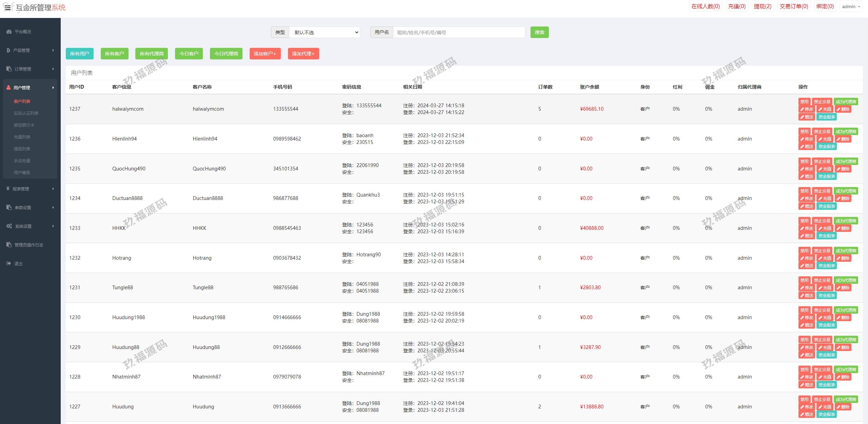Click the 添加客户+ button
This screenshot has height=424, width=868.
[265, 54]
